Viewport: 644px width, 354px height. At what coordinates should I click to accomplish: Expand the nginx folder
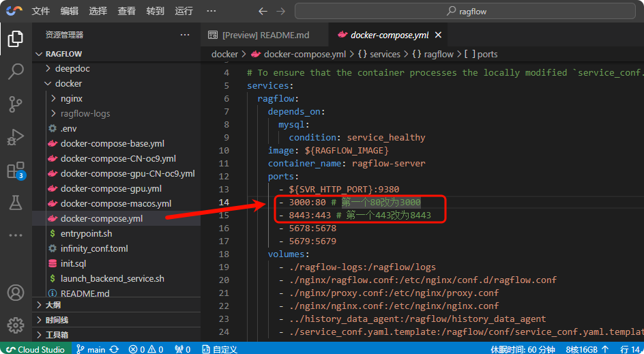[x=71, y=98]
